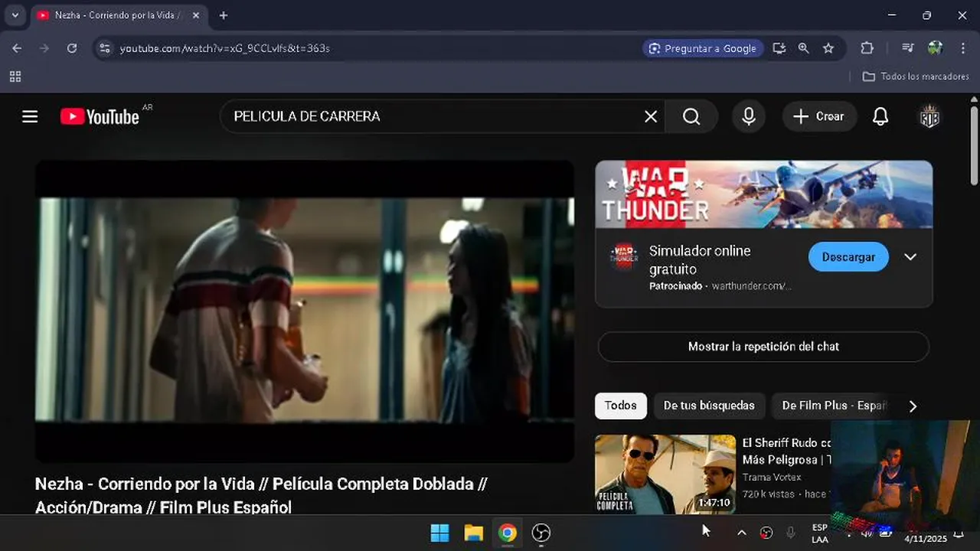Click the Crear button

819,116
